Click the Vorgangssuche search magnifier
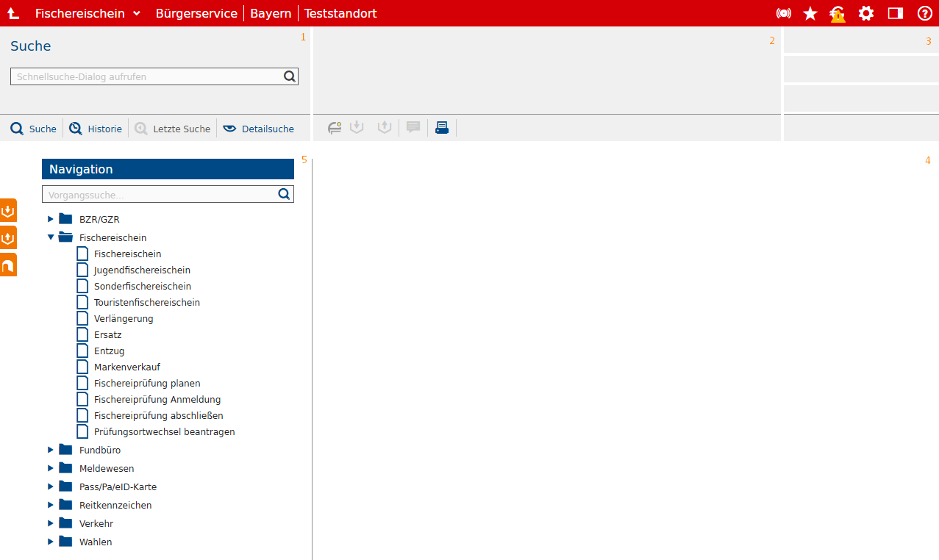This screenshot has width=939, height=560. (284, 194)
